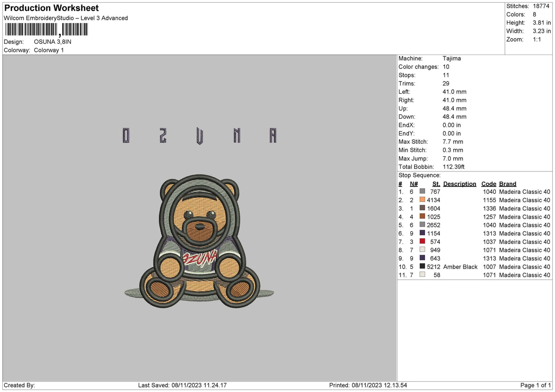
Task: Click the 'St.' column header
Action: 436,184
